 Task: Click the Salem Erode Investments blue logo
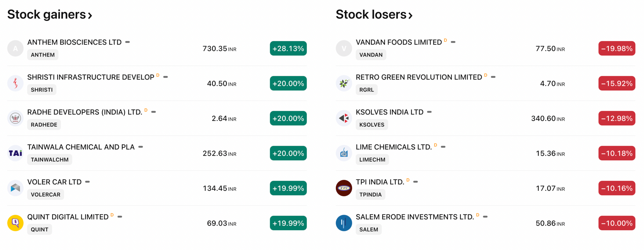tap(344, 223)
